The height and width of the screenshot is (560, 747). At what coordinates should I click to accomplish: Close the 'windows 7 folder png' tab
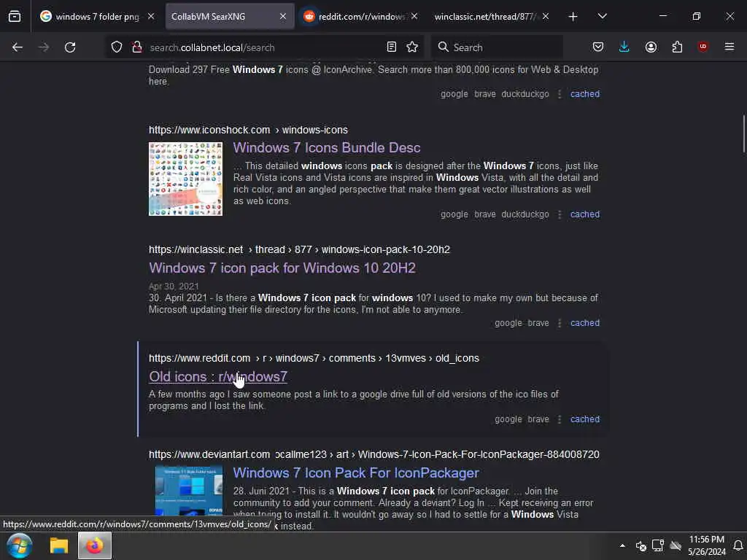click(x=151, y=16)
